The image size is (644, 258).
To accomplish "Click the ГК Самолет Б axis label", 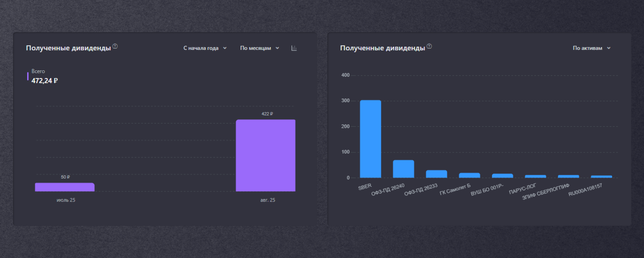I will click(x=455, y=189).
